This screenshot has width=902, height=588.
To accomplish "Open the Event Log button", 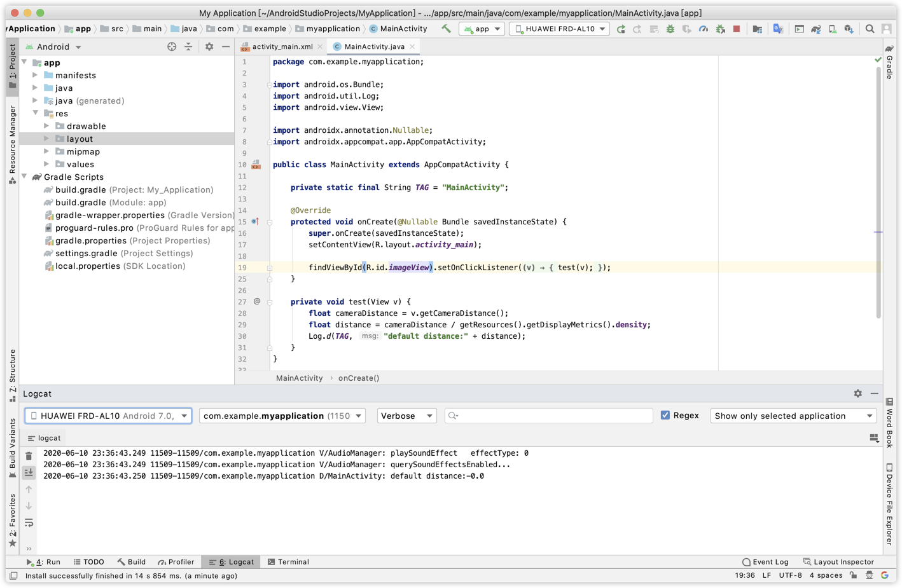I will pos(765,562).
